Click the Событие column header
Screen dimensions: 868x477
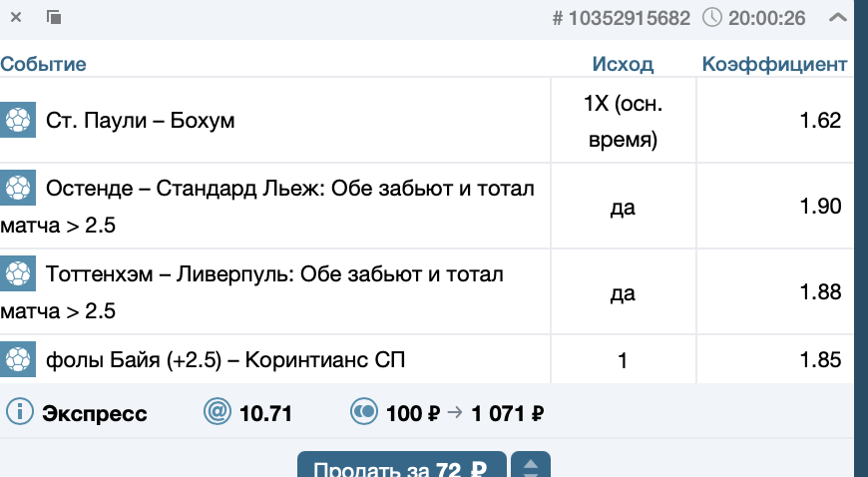tap(43, 65)
